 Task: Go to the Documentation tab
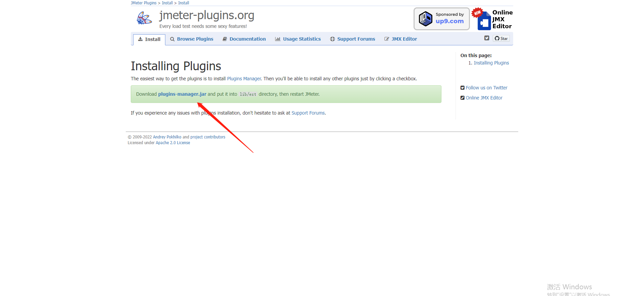[244, 39]
